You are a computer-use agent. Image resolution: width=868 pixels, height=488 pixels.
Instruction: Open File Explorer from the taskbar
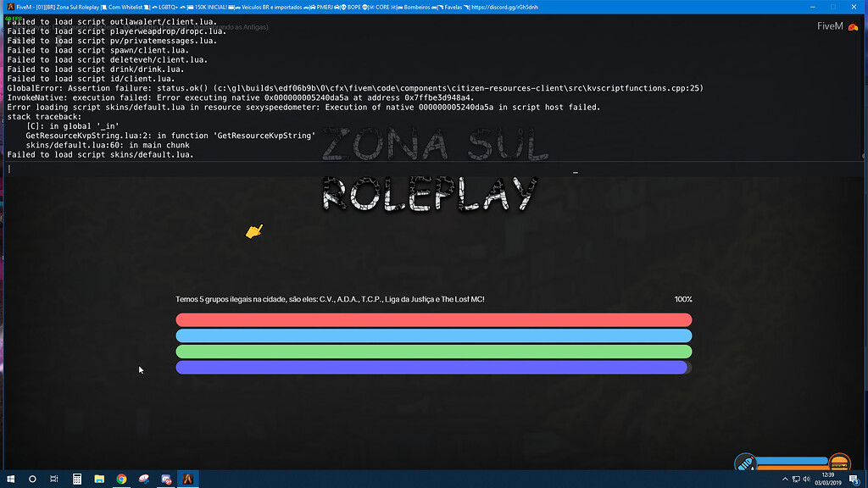coord(98,480)
